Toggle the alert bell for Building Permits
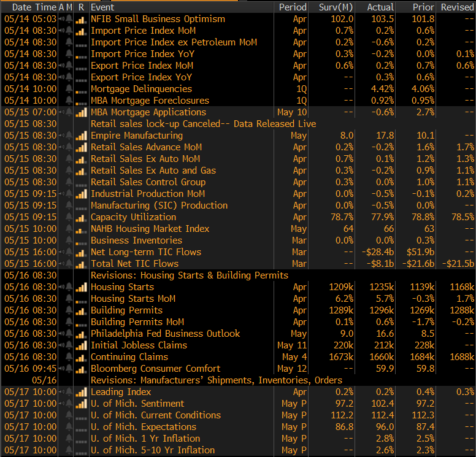This screenshot has height=457, width=476. coord(69,310)
